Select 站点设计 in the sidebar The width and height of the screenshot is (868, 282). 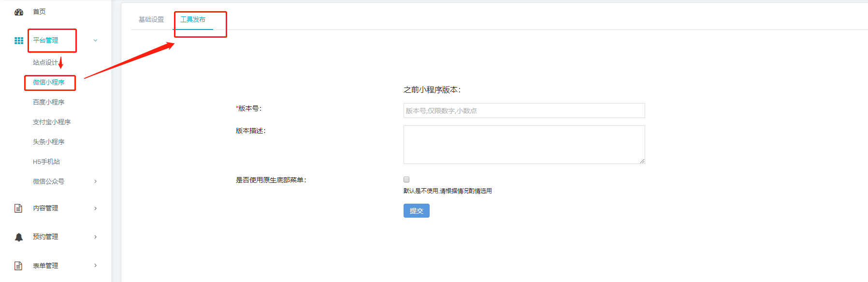pos(45,62)
